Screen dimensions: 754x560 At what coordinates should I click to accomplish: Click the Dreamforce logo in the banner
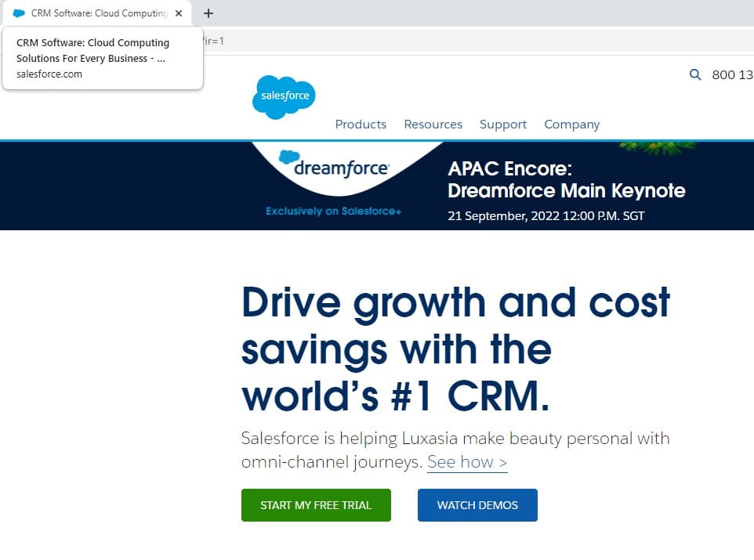(335, 164)
